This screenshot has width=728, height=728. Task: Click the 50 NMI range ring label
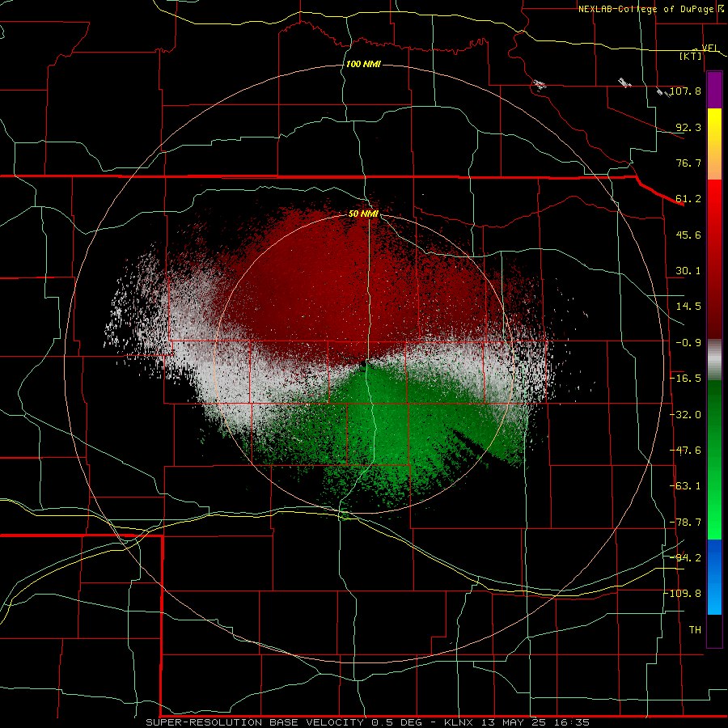pyautogui.click(x=363, y=214)
